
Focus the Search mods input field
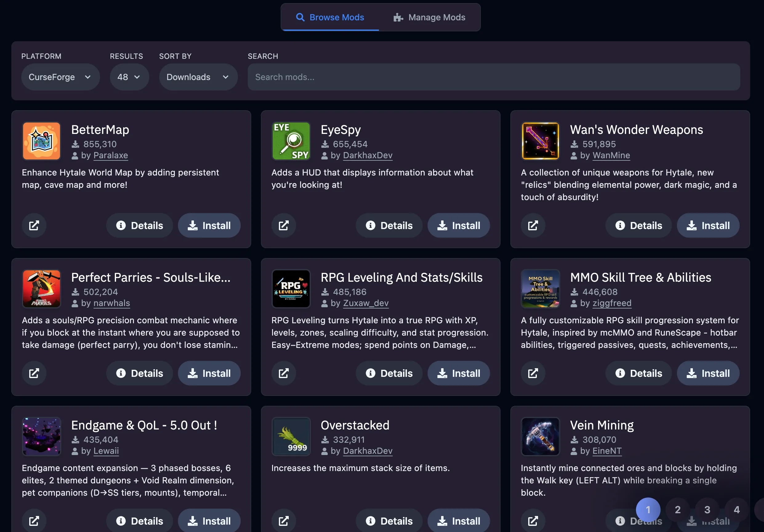pyautogui.click(x=494, y=77)
